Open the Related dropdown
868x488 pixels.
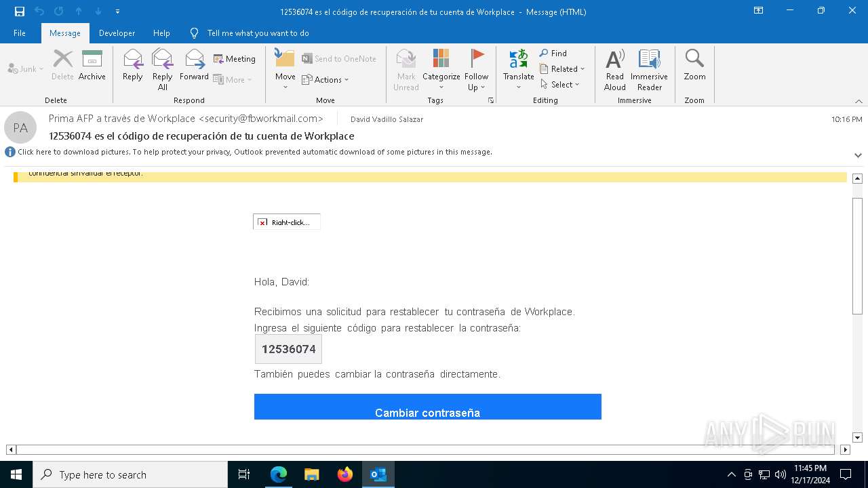pyautogui.click(x=562, y=68)
